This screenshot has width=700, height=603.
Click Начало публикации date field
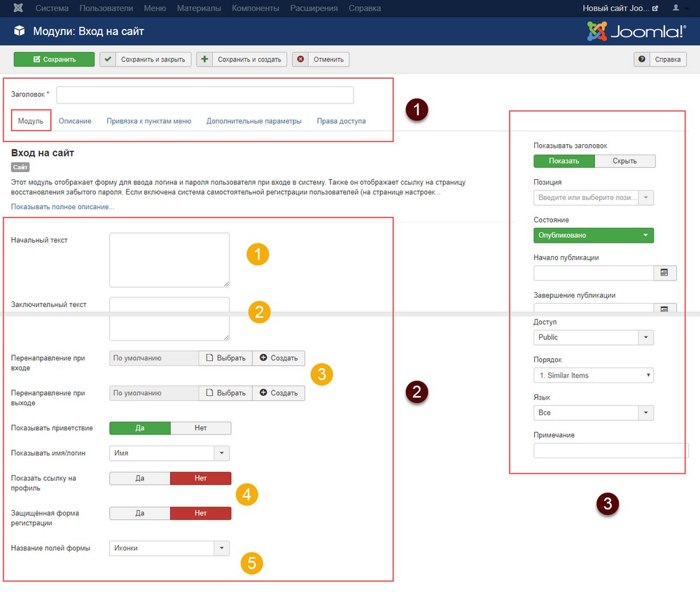point(594,273)
